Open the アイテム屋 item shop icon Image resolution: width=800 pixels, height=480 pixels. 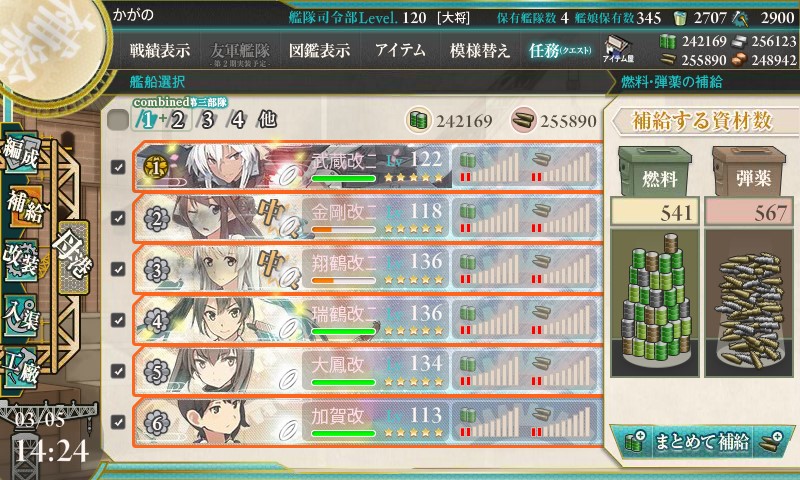coord(618,49)
